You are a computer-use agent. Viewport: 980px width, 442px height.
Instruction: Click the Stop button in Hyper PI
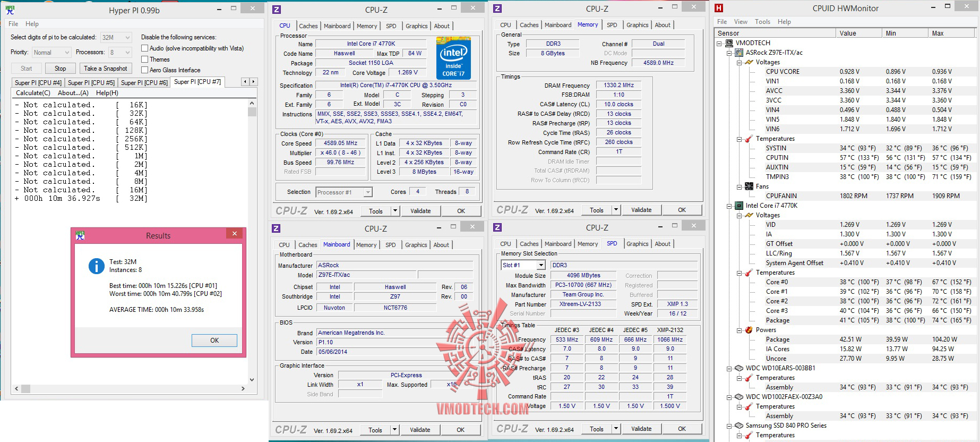(x=60, y=69)
